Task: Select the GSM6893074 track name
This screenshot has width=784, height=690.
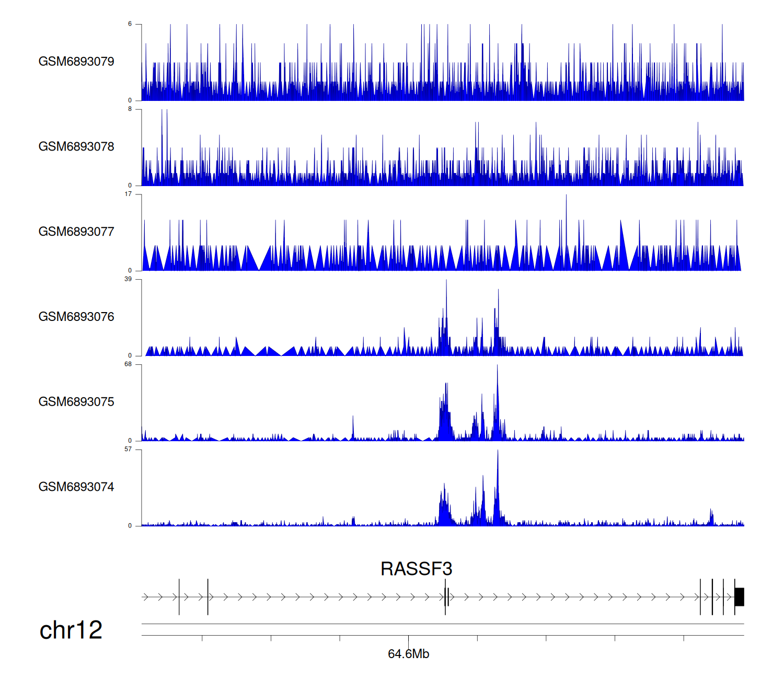Action: point(76,487)
